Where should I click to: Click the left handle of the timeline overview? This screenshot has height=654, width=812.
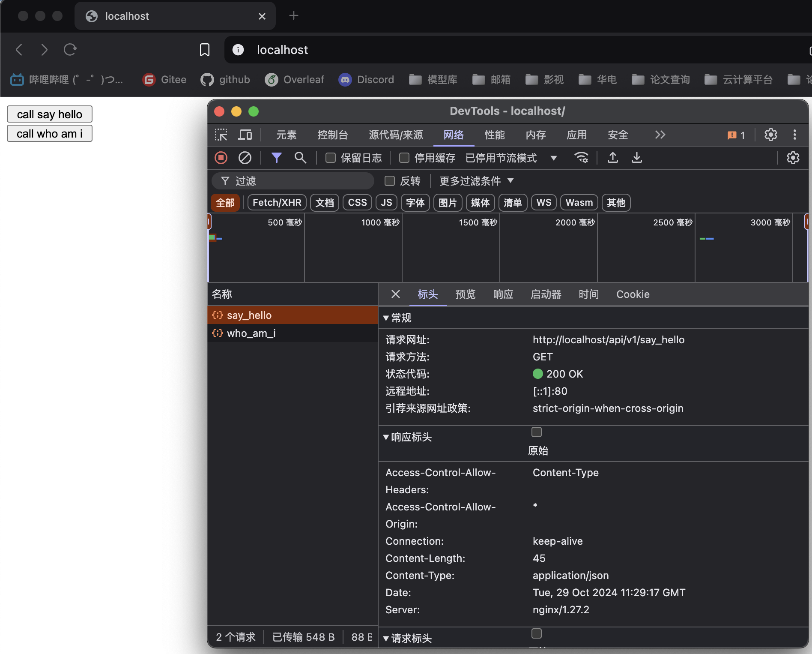209,222
